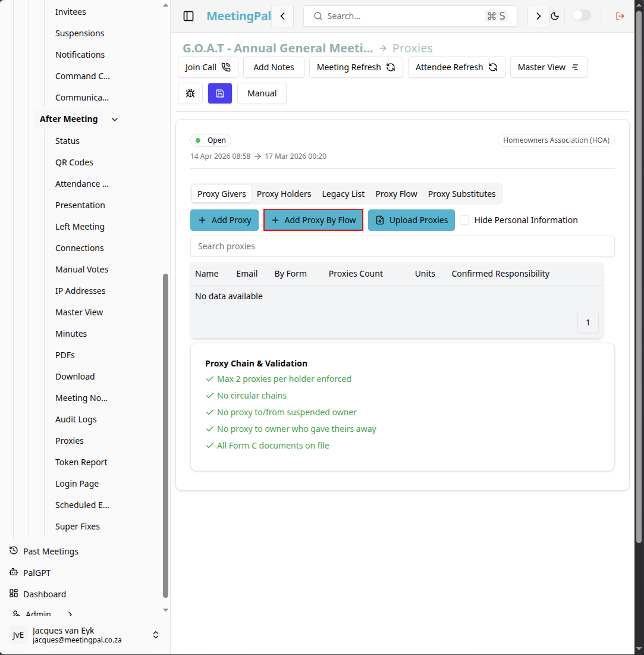
Task: Focus the top Search box
Action: [x=410, y=16]
